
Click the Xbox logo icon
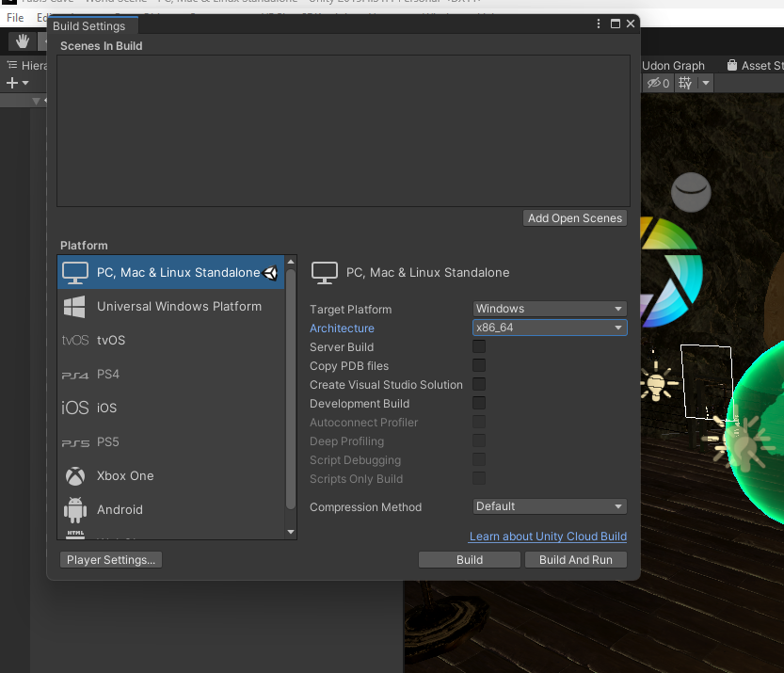tap(75, 476)
